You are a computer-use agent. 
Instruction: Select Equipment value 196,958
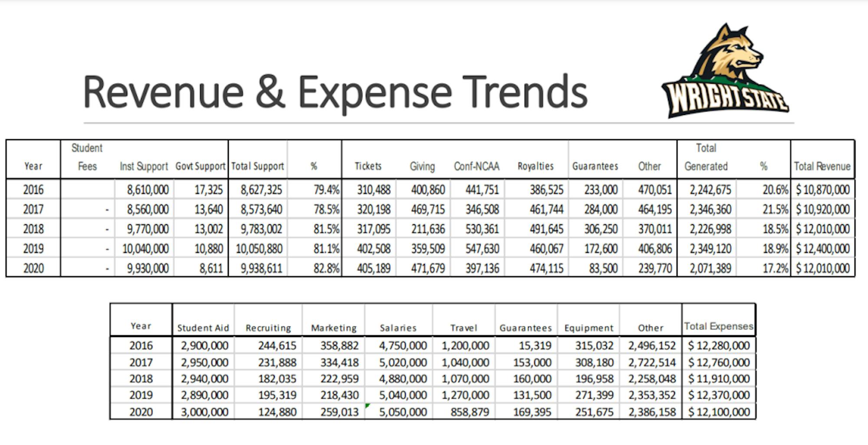pyautogui.click(x=595, y=379)
